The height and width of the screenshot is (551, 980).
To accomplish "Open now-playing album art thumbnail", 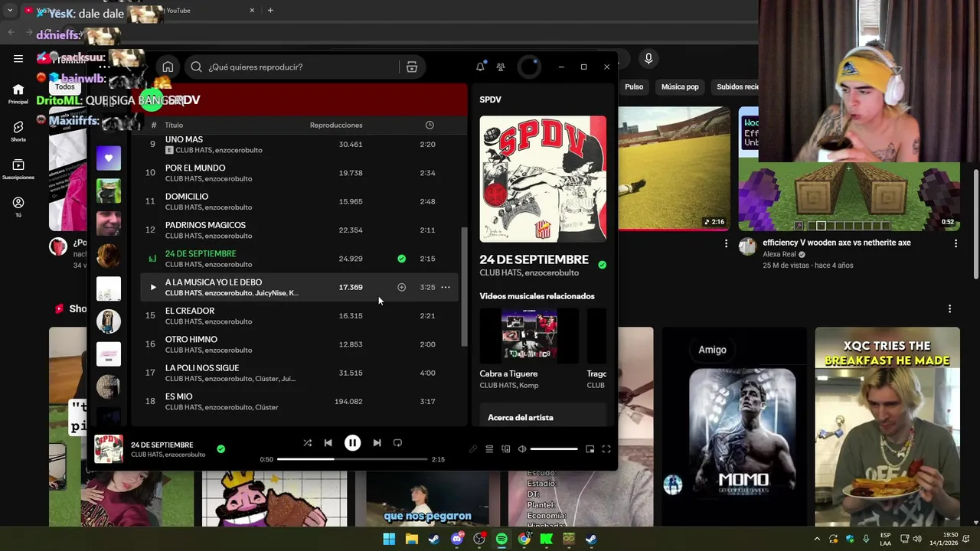I will coord(109,449).
